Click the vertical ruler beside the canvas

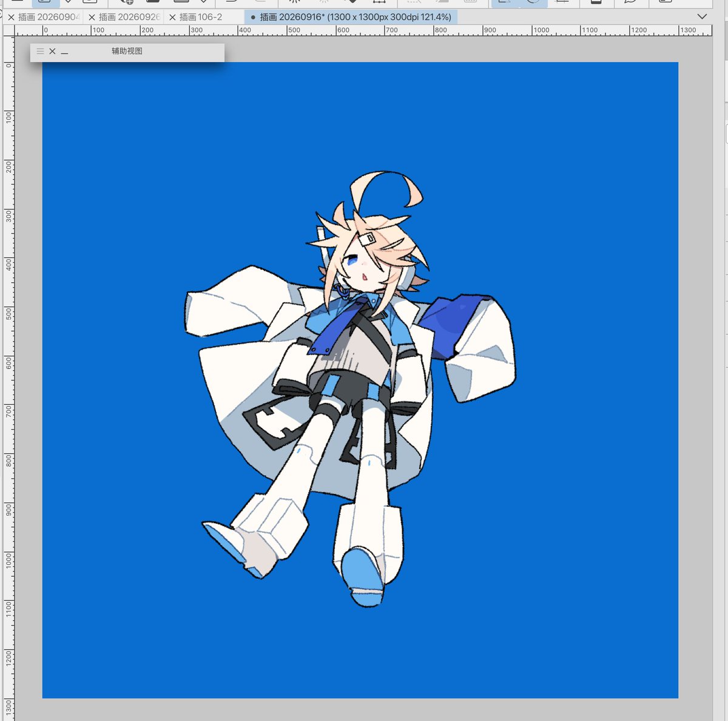point(8,378)
